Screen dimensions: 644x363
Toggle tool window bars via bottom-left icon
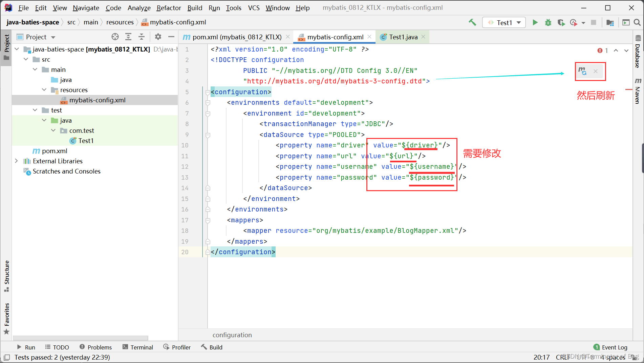tap(6, 357)
